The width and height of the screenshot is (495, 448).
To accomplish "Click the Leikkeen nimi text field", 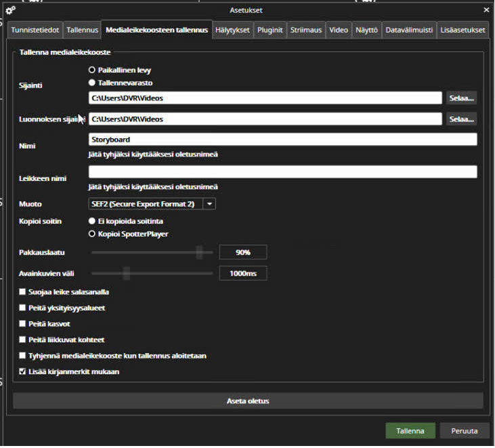I will point(282,172).
